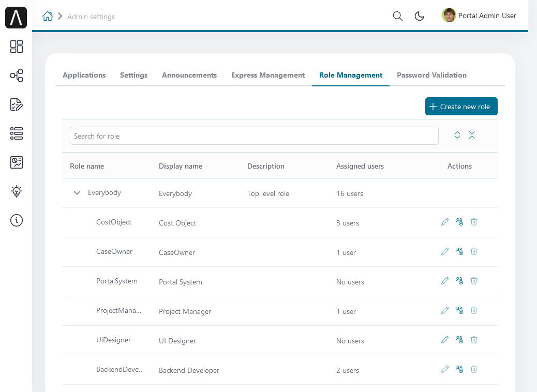Image resolution: width=537 pixels, height=392 pixels.
Task: Collapse all roles in the table
Action: 472,135
